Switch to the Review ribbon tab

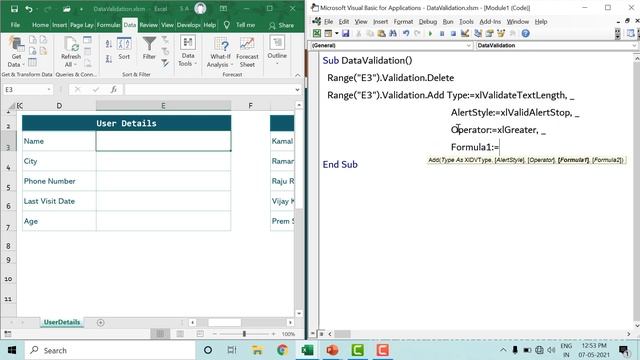click(148, 25)
